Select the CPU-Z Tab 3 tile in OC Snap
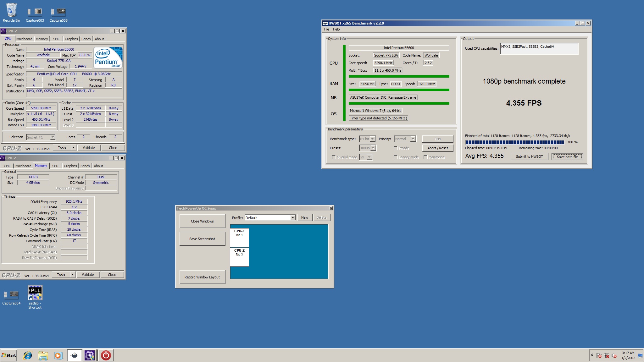The width and height of the screenshot is (644, 362). coord(239,257)
